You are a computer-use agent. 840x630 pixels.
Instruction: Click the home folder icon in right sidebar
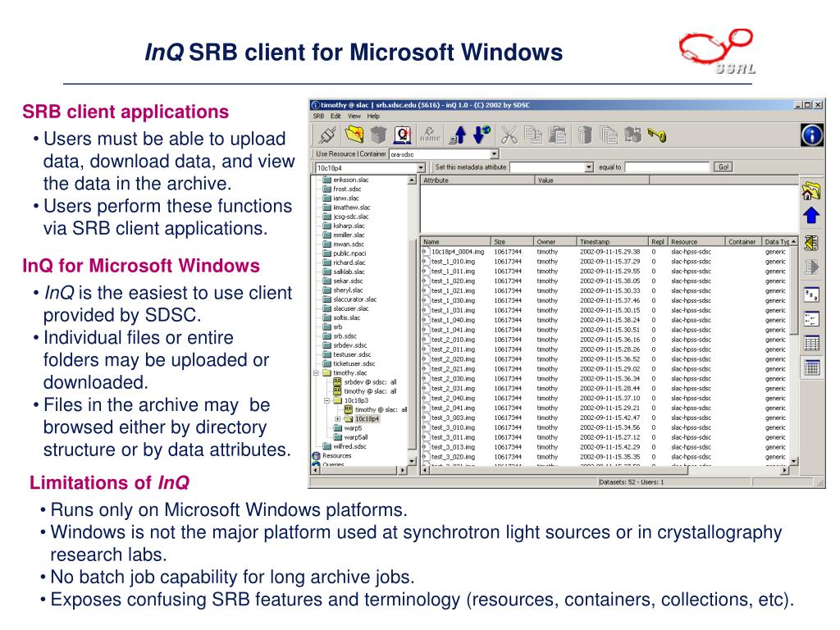[811, 190]
